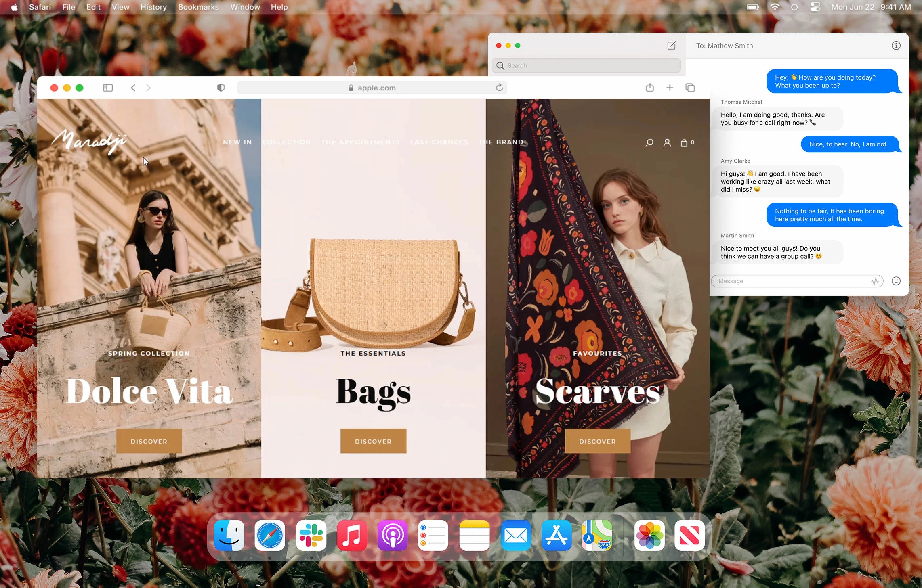The width and height of the screenshot is (922, 588).
Task: Click Discover under Bags
Action: tap(373, 441)
